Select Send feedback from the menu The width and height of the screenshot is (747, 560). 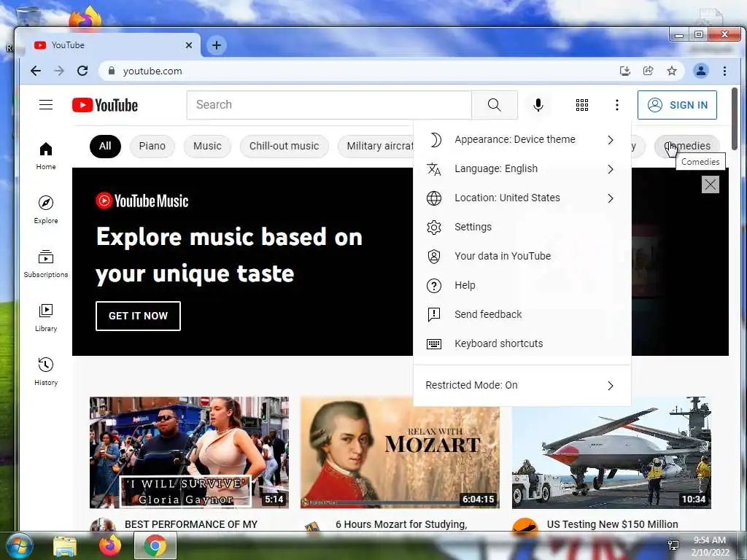click(x=522, y=314)
